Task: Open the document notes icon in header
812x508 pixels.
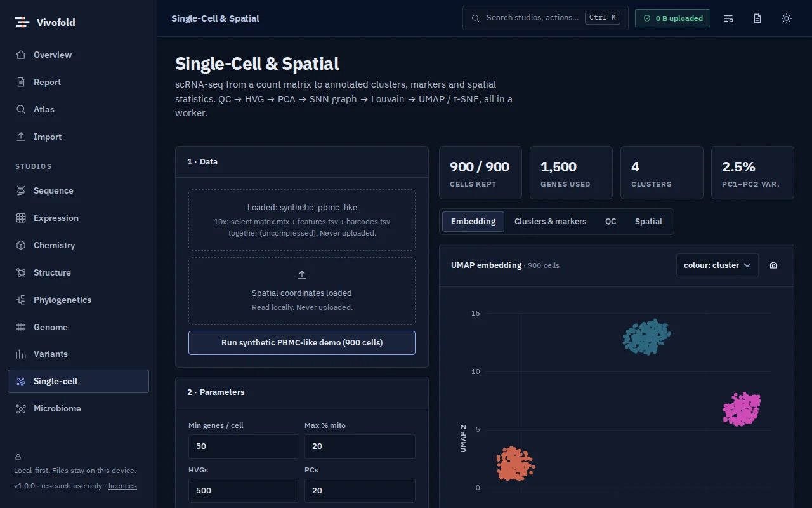Action: [x=757, y=18]
